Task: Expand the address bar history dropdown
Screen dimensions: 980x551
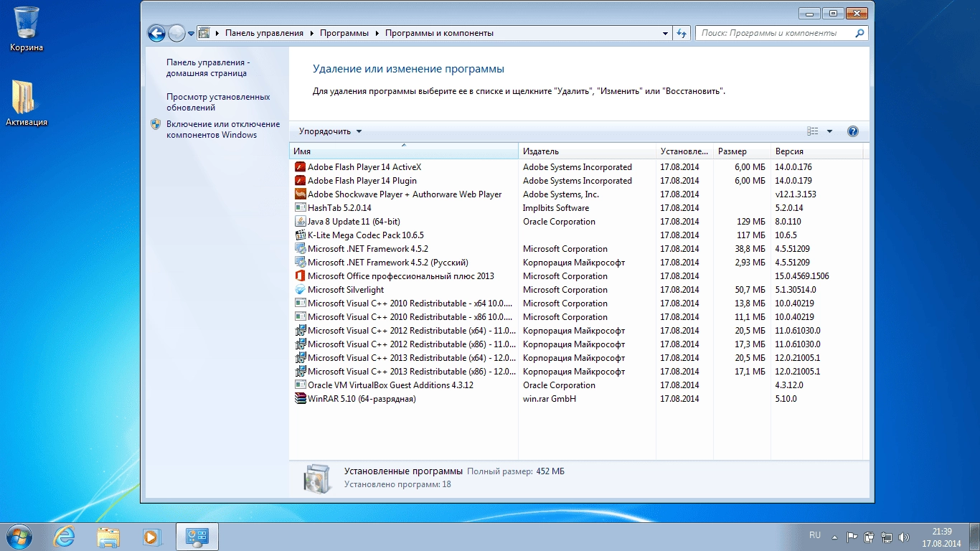Action: click(x=665, y=33)
